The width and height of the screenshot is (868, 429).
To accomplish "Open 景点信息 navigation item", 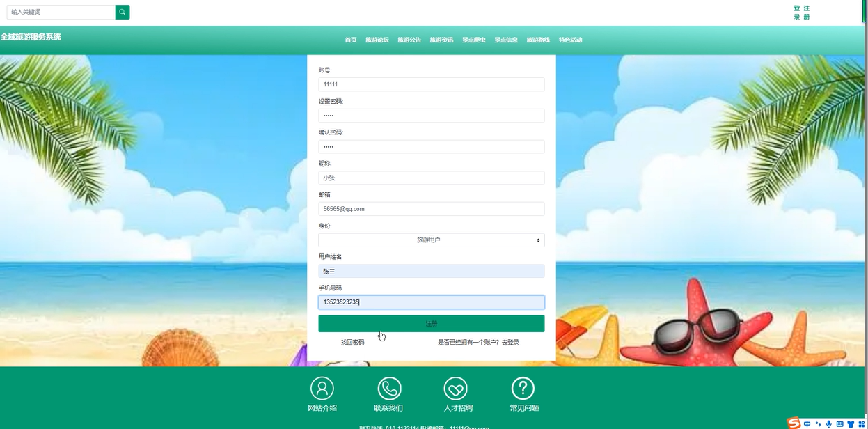I will point(506,40).
